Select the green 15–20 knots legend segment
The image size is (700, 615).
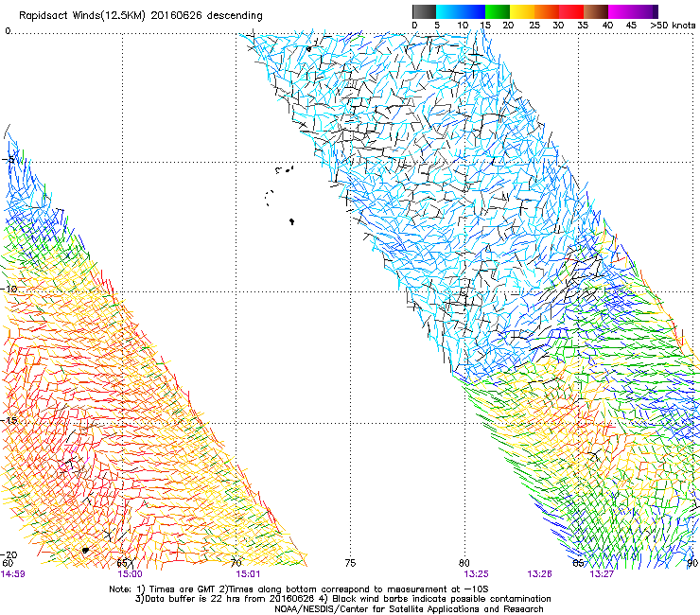[498, 11]
